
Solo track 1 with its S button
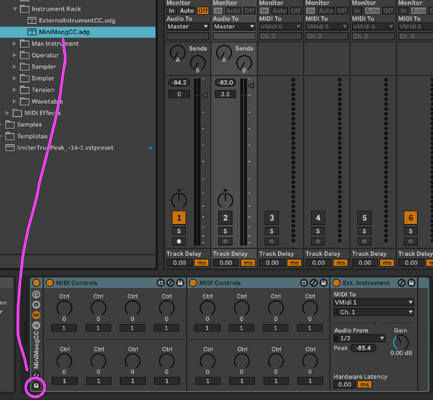tap(179, 231)
